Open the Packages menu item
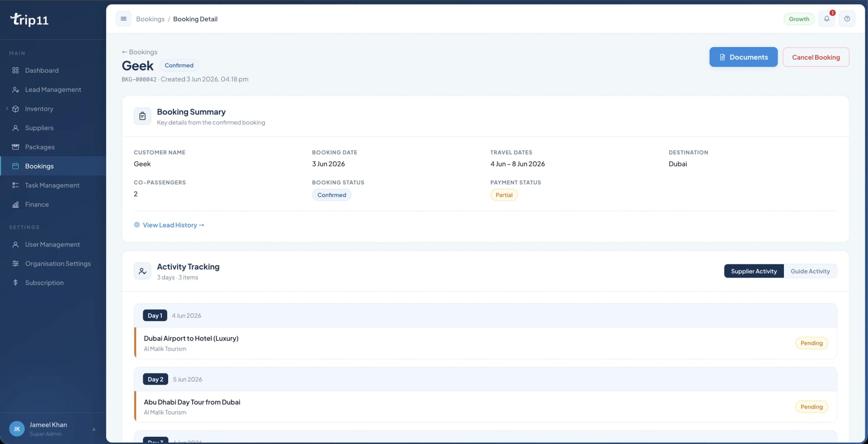 53,147
